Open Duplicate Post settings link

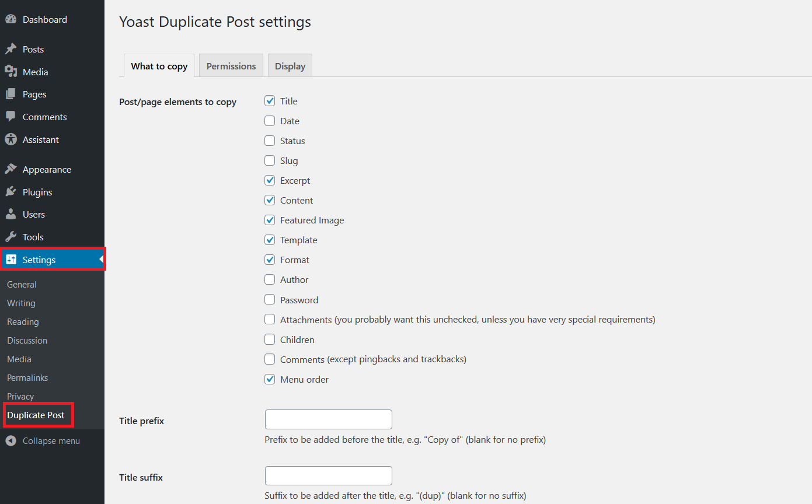(36, 415)
